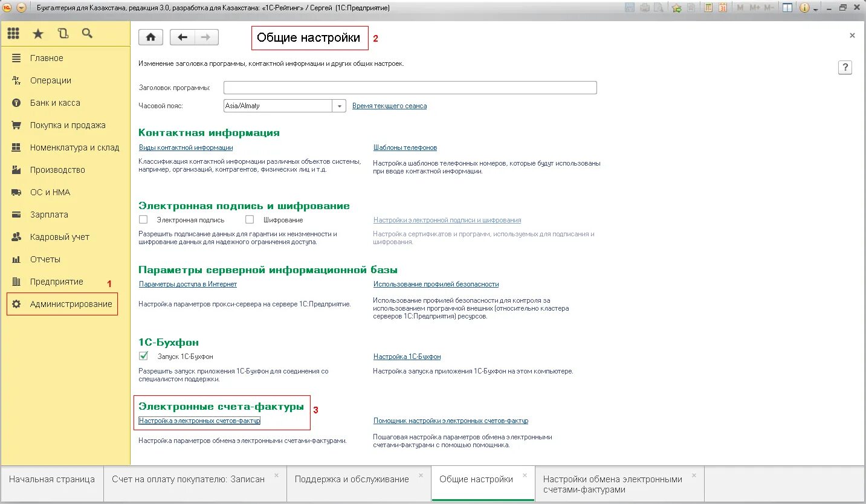866x504 pixels.
Task: Click the printer icon in title bar
Action: (645, 8)
